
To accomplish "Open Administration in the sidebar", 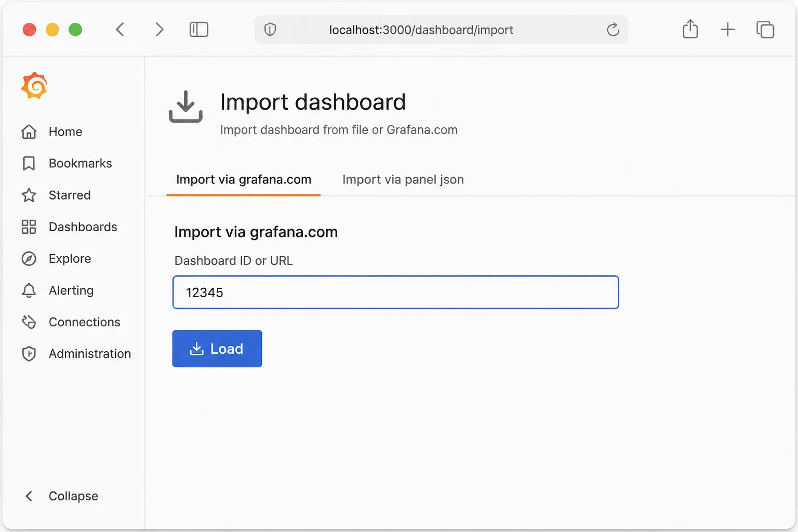I will (90, 354).
